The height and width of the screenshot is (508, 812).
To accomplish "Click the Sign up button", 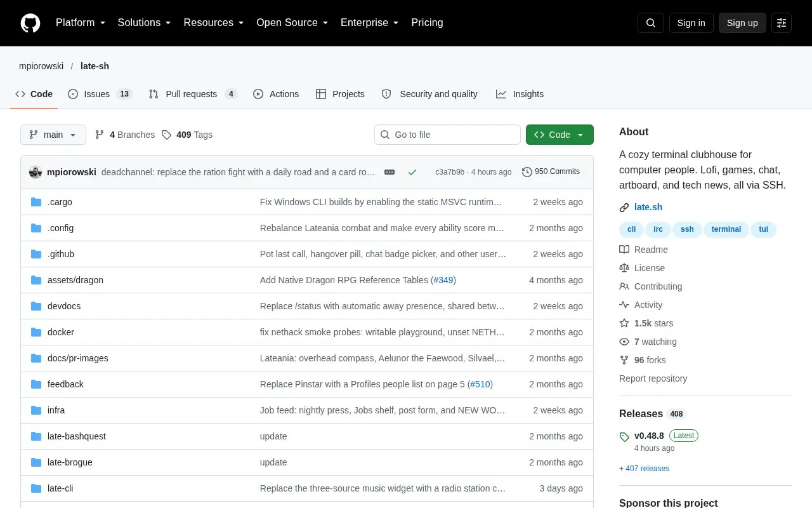I will tap(742, 23).
